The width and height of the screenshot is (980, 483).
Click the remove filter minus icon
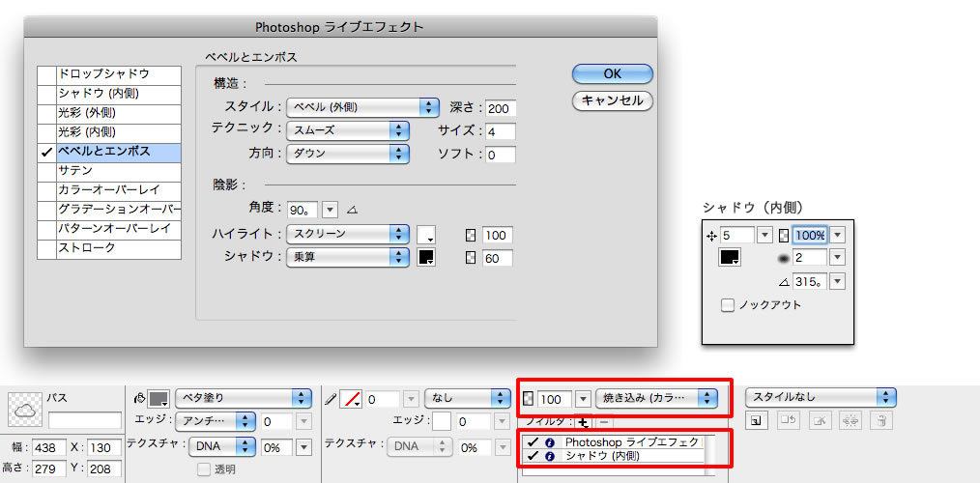click(603, 421)
